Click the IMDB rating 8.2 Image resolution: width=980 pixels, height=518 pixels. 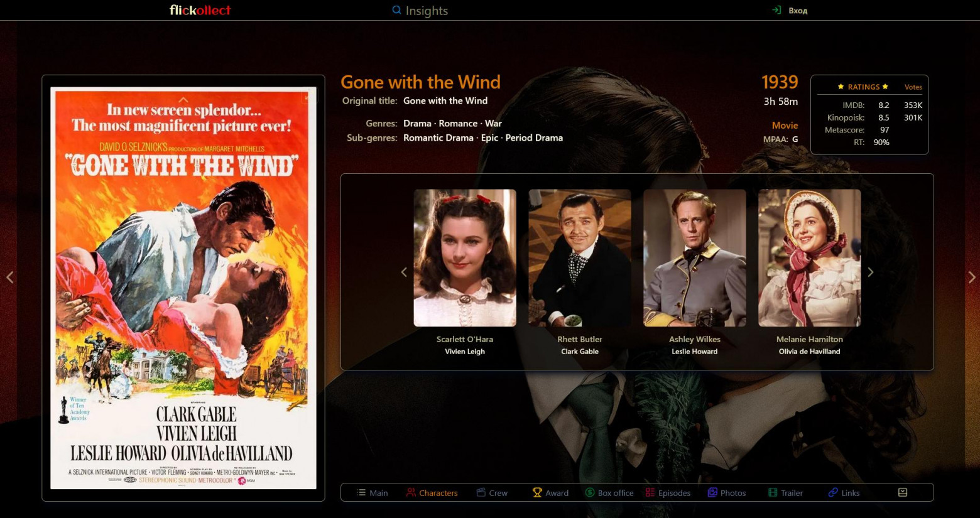(x=884, y=105)
